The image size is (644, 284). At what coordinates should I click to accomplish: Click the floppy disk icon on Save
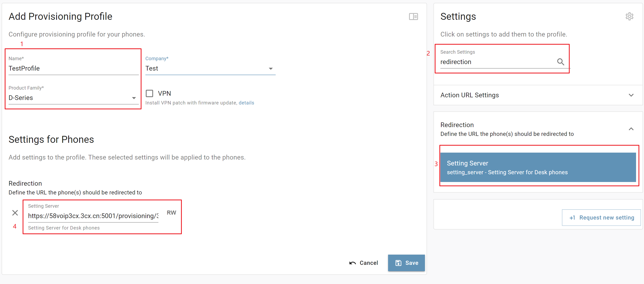398,263
